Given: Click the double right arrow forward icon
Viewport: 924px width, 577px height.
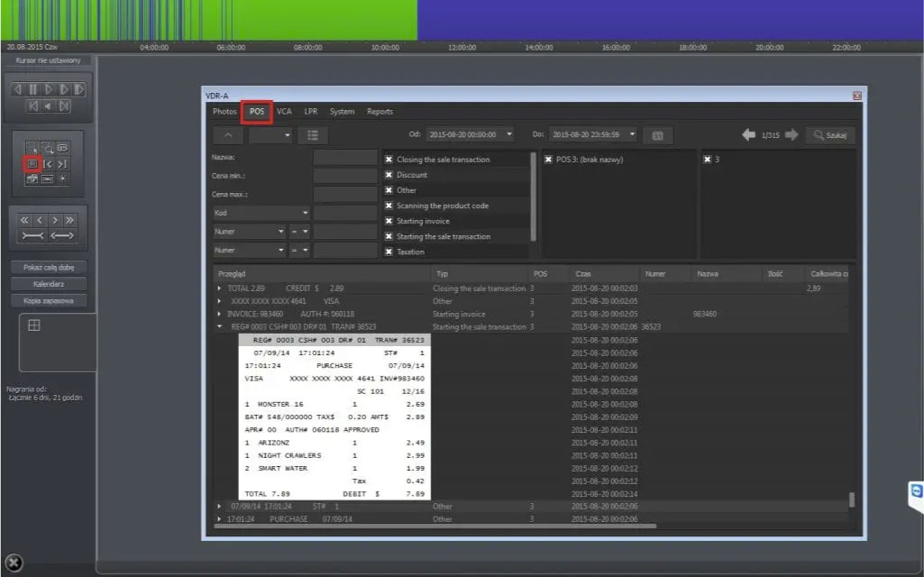Looking at the screenshot, I should (x=69, y=220).
